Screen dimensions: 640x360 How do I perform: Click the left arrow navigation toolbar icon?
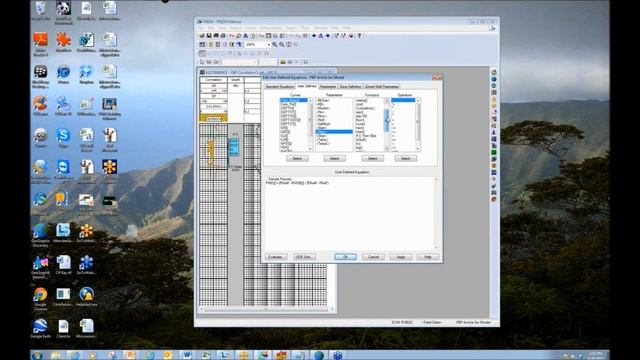click(x=314, y=36)
